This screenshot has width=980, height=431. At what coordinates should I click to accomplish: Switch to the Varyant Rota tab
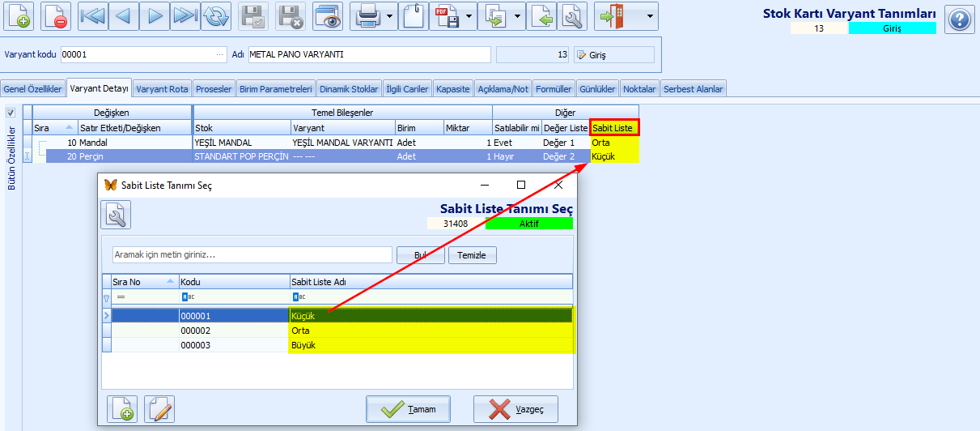[162, 89]
